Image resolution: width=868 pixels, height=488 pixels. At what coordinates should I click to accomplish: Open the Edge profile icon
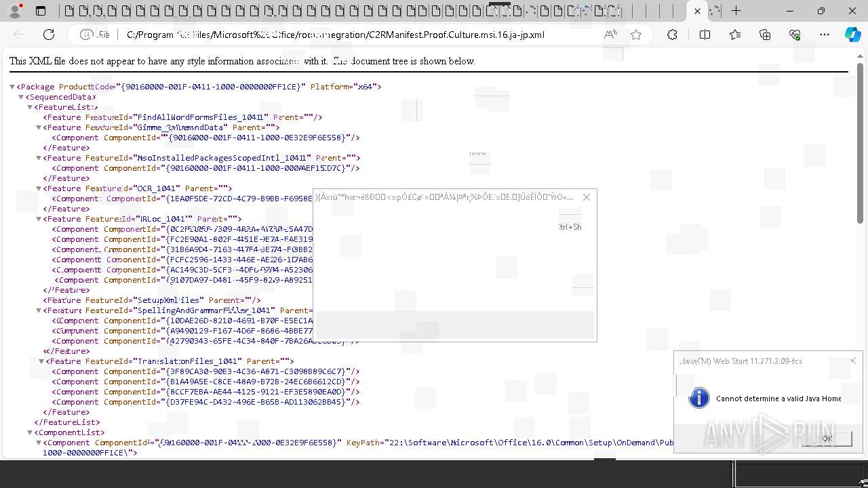click(15, 11)
